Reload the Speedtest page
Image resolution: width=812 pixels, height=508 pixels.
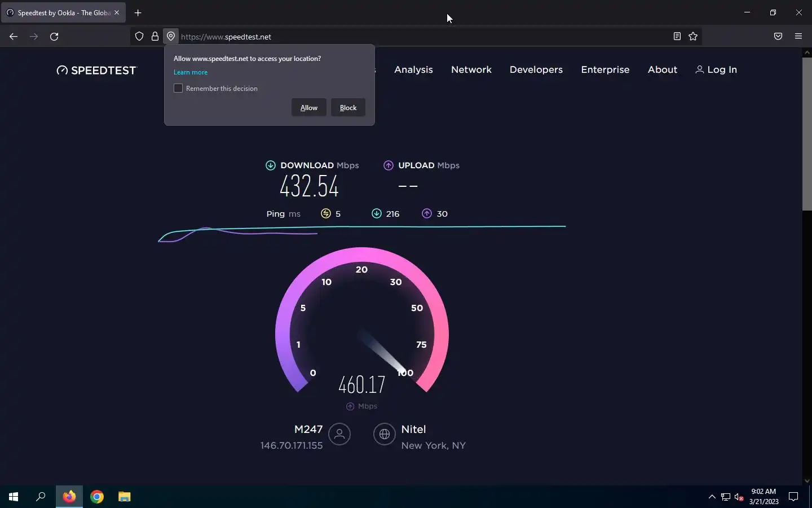54,37
